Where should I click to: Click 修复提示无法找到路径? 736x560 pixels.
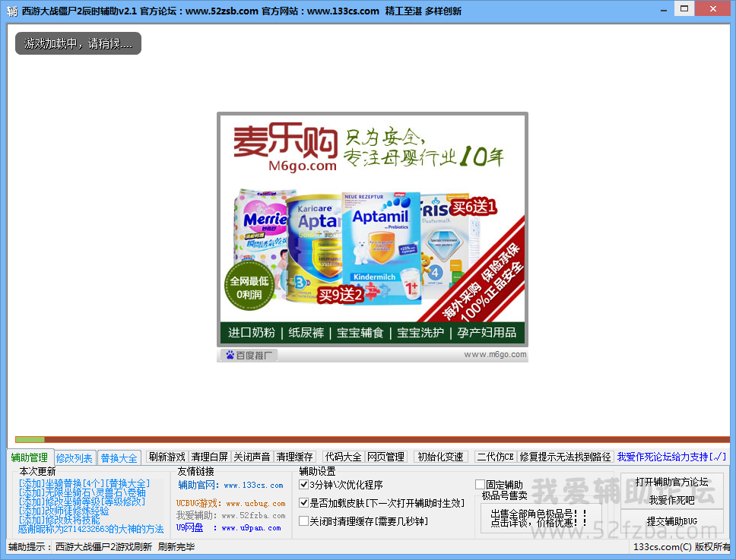(565, 457)
